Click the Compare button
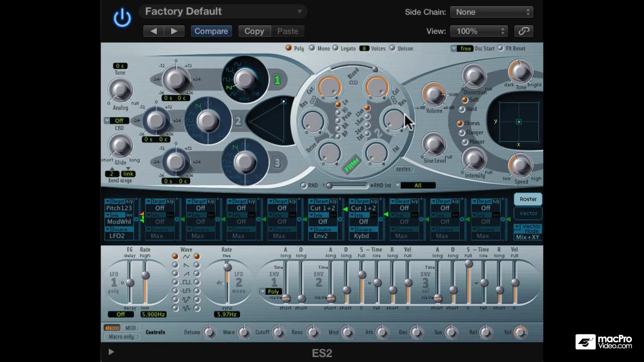 pos(211,31)
